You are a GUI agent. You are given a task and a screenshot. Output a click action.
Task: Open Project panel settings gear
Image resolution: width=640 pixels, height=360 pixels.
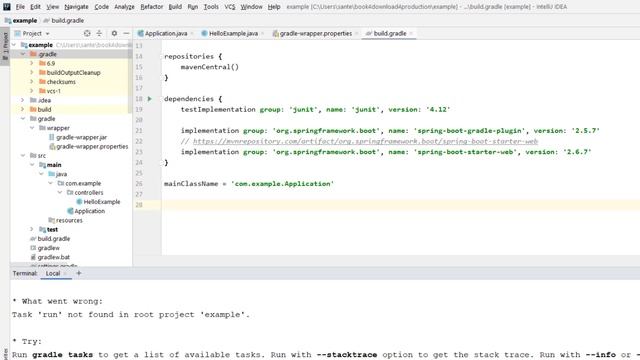114,33
